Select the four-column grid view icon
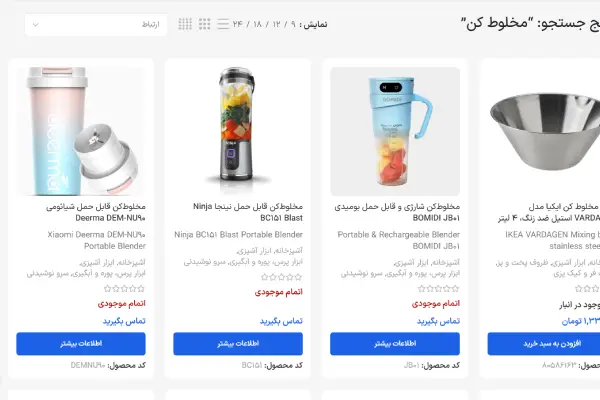This screenshot has height=400, width=600. click(x=185, y=24)
